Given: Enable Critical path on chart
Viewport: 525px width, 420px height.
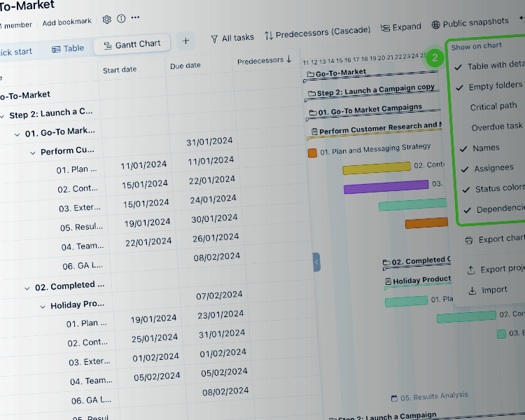Looking at the screenshot, I should (493, 106).
